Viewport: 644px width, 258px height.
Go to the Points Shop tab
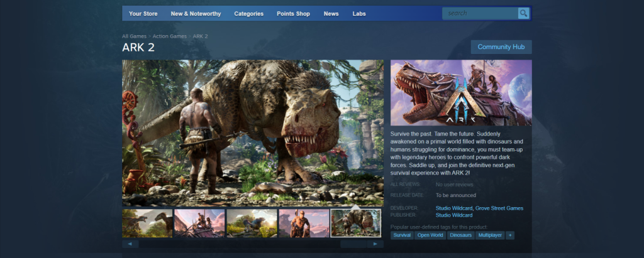[x=294, y=13]
